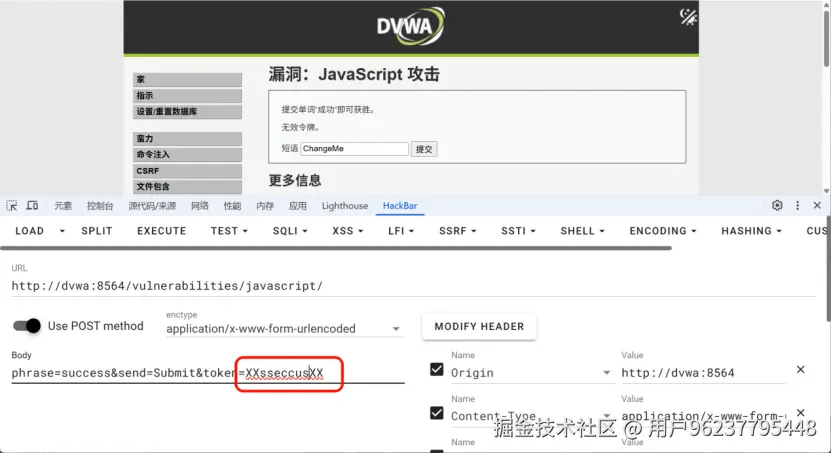
Task: Open the enctype dropdown
Action: pyautogui.click(x=285, y=328)
